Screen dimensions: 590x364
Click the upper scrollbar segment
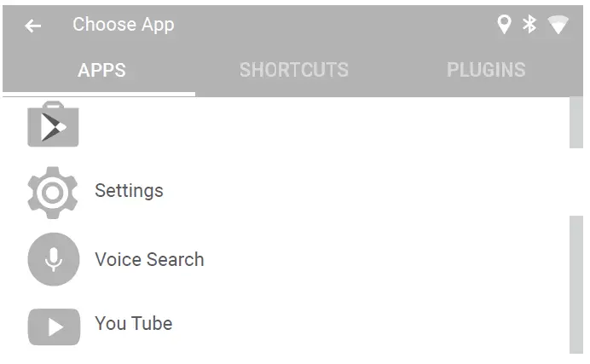(576, 122)
